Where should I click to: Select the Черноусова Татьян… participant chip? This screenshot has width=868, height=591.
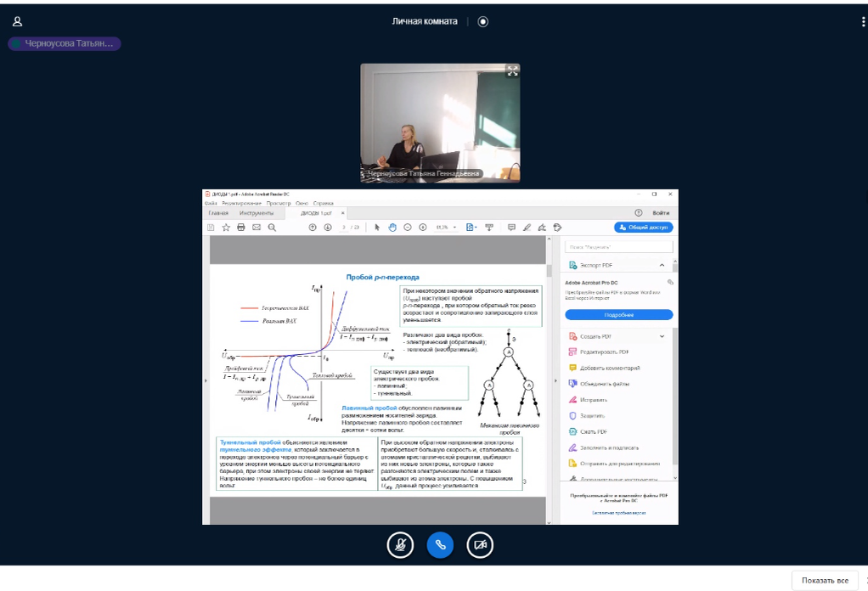65,43
